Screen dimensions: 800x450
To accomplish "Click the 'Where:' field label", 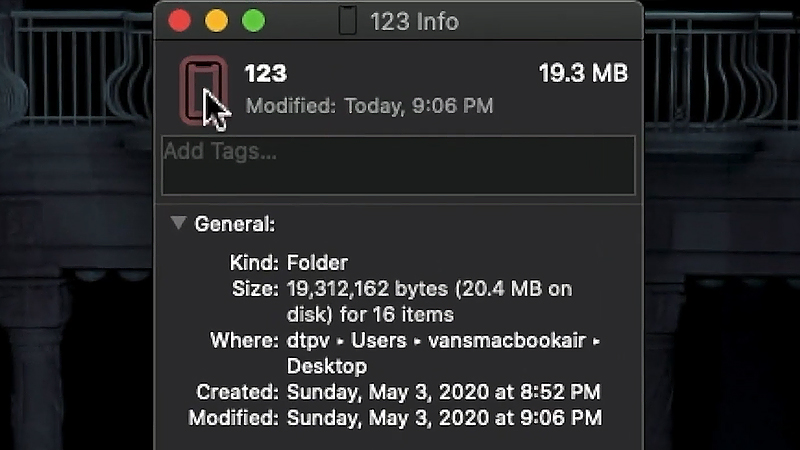I will coord(244,341).
